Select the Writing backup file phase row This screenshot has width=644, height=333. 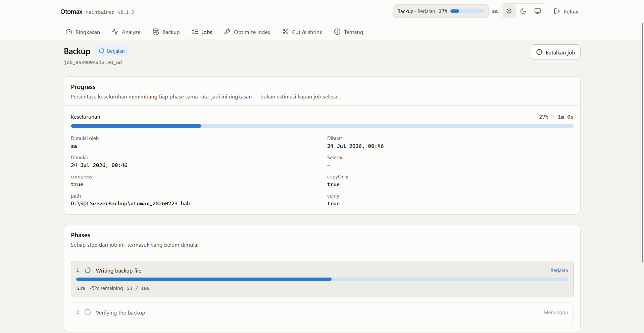322,279
